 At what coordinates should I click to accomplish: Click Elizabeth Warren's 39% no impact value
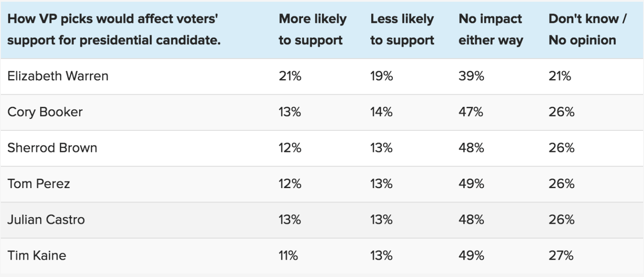471,76
